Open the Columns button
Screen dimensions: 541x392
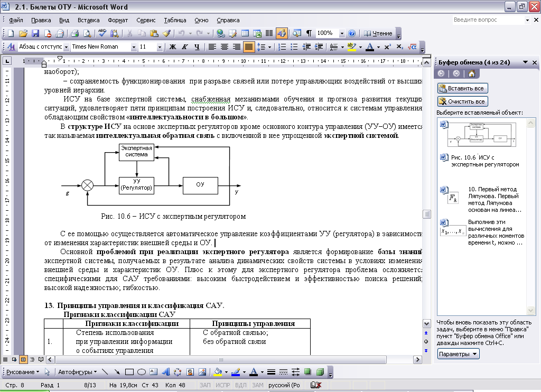(269, 33)
